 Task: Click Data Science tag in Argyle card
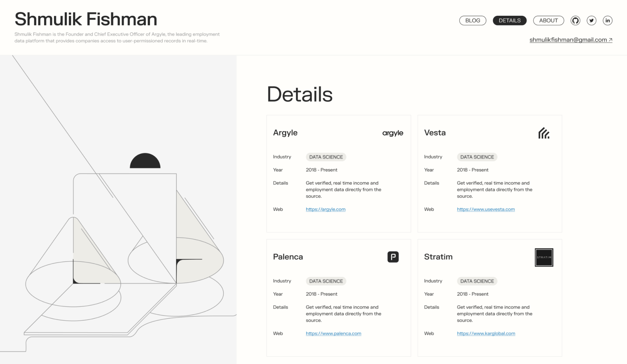click(x=326, y=157)
